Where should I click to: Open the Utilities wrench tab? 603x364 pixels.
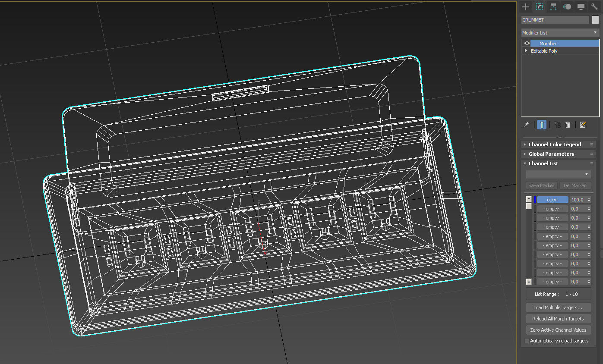(595, 6)
